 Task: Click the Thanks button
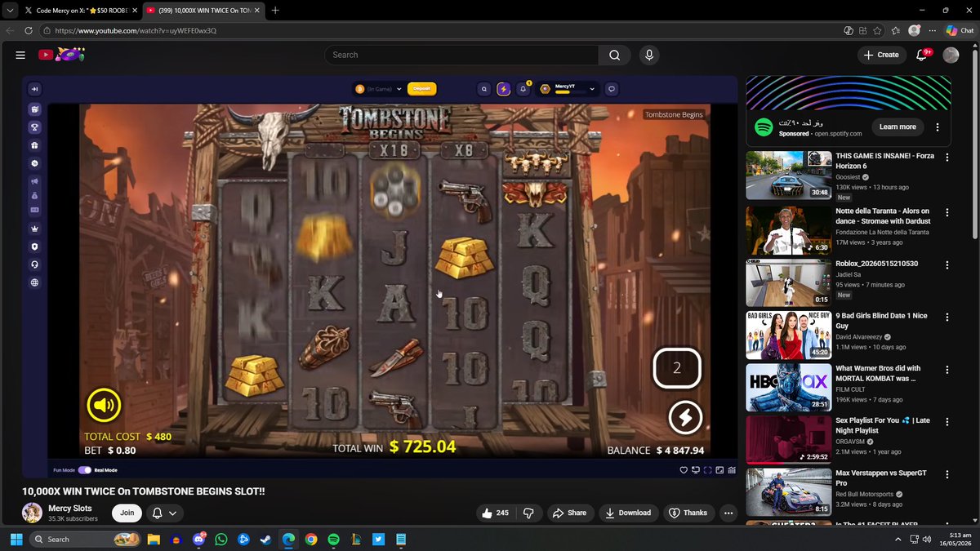688,513
